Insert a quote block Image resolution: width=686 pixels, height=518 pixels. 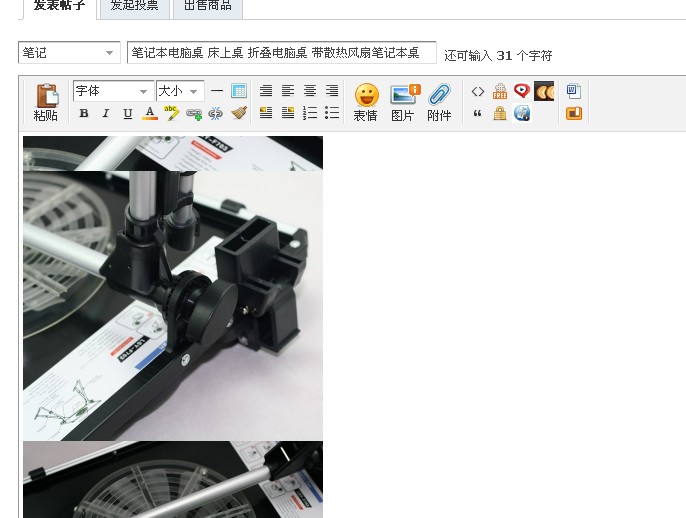[477, 114]
